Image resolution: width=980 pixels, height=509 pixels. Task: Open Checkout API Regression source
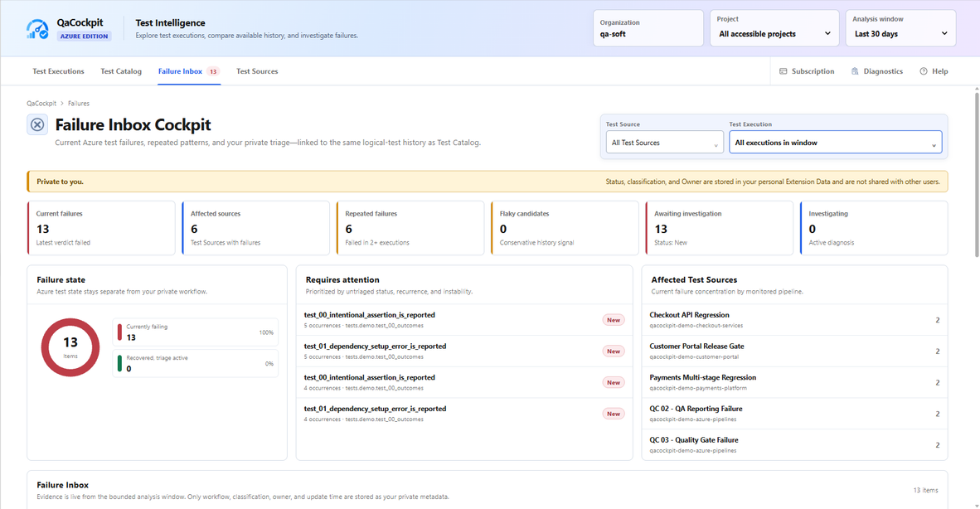pyautogui.click(x=794, y=320)
